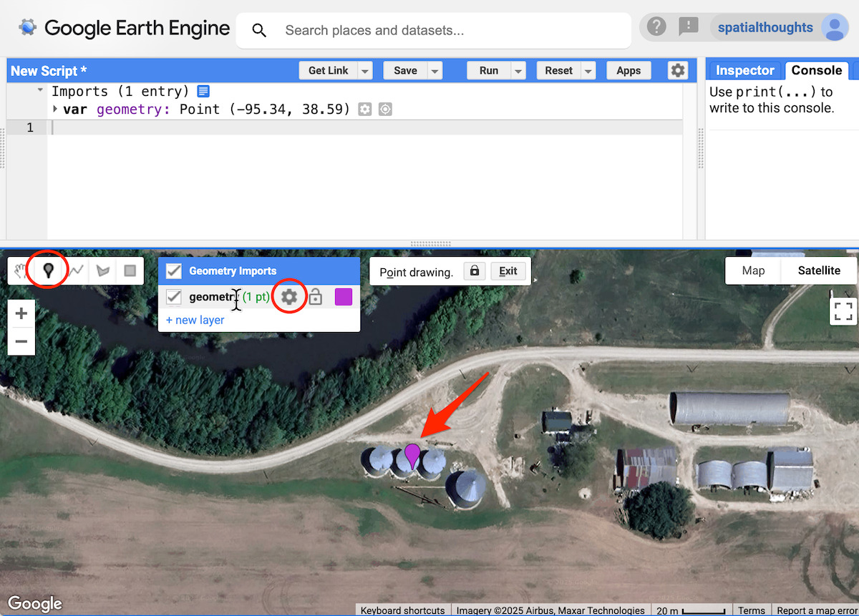Select the draw polygon shape tool
Viewport: 859px width, 616px height.
click(x=103, y=271)
